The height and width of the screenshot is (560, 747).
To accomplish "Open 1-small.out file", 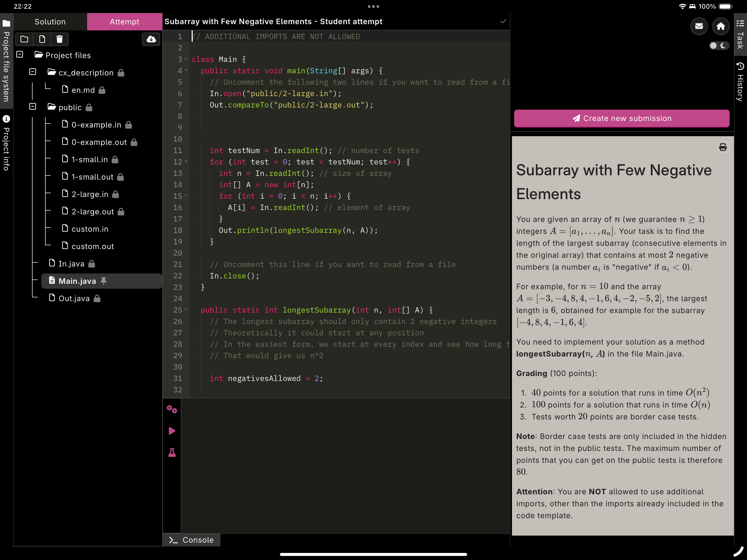I will (92, 177).
